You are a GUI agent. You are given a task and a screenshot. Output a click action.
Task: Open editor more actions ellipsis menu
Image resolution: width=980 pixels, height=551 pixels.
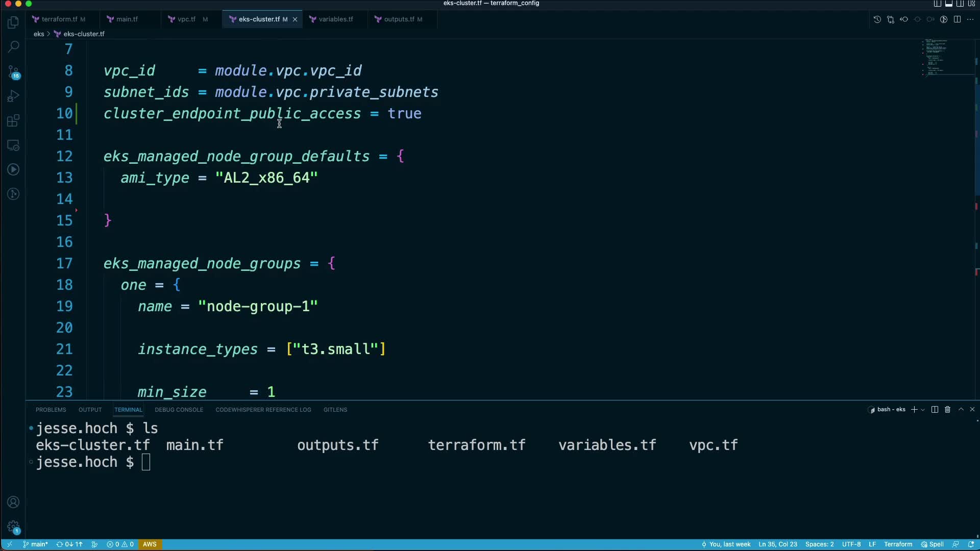[x=970, y=19]
